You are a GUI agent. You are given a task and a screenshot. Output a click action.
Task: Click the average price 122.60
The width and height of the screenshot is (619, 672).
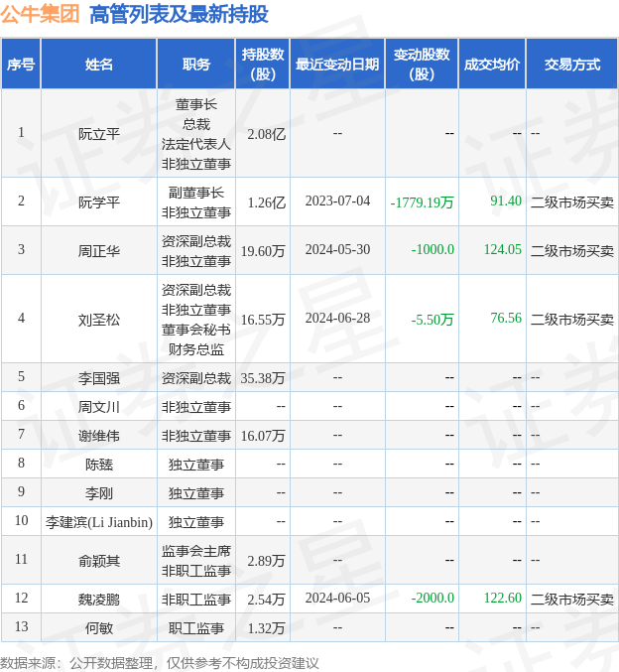(503, 598)
